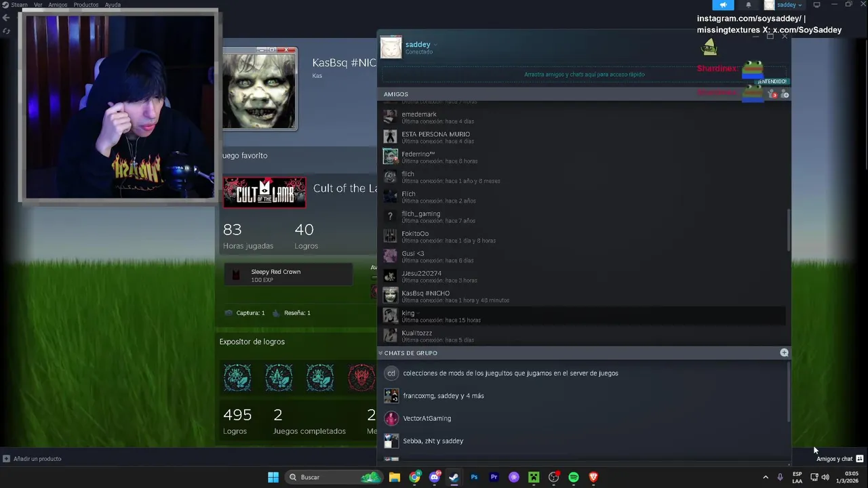Click Steam icon in taskbar
This screenshot has width=868, height=488.
(x=454, y=477)
